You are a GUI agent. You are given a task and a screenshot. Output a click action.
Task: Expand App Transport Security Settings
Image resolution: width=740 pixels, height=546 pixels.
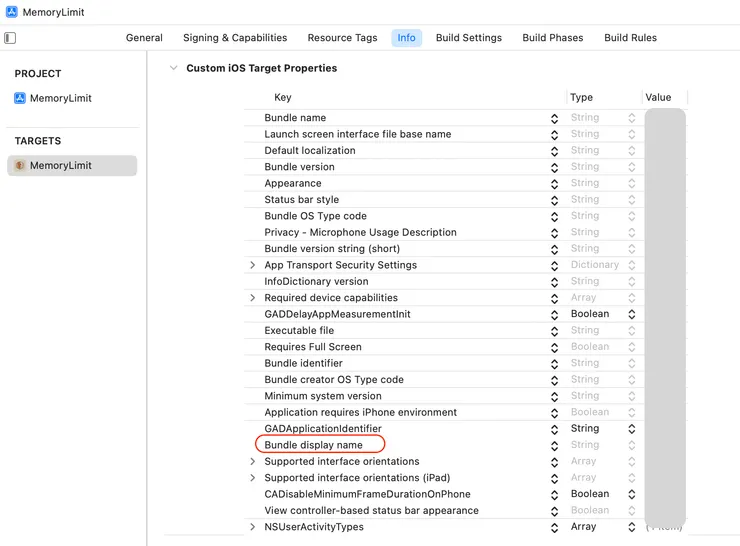tap(253, 265)
